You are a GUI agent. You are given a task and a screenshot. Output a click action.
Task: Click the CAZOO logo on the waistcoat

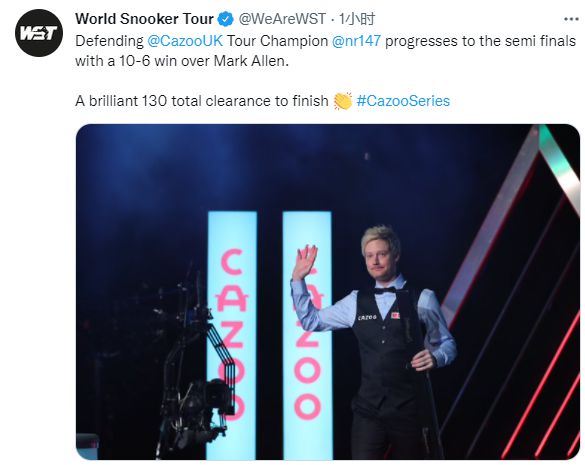[x=367, y=318]
